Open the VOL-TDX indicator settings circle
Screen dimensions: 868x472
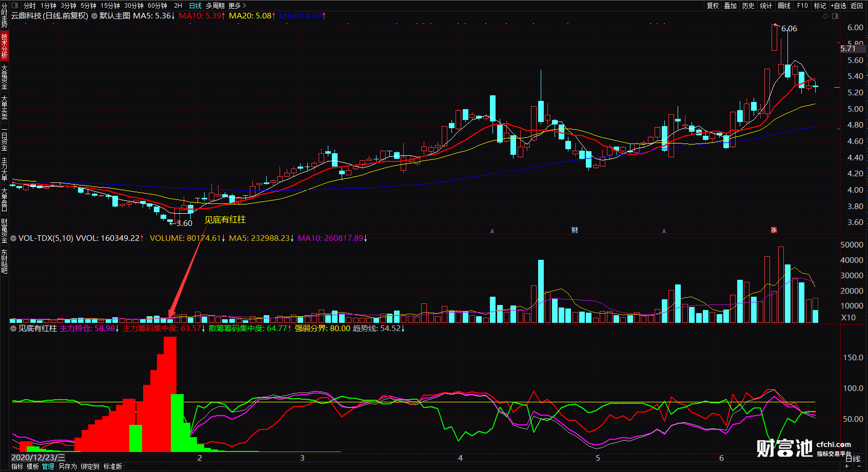click(x=13, y=238)
